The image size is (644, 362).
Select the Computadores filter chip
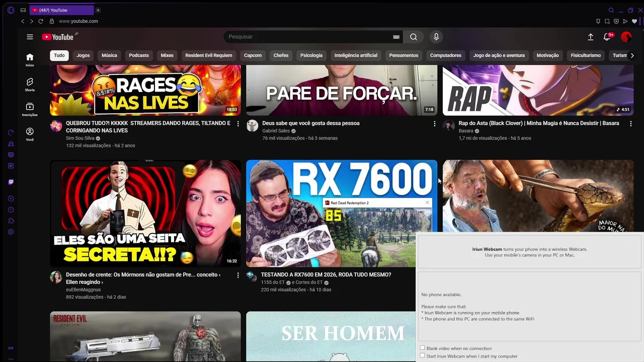click(x=446, y=55)
